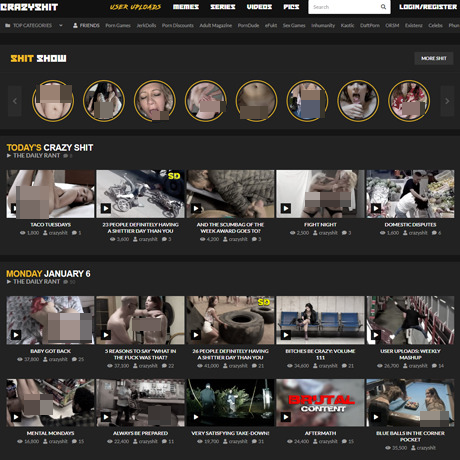Open the Memes menu item
This screenshot has height=460, width=460.
click(186, 7)
